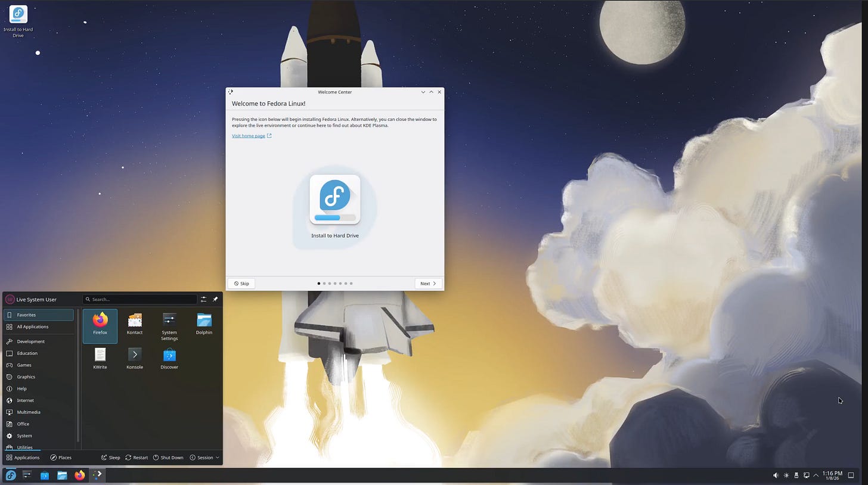Open Discover from the taskbar
Screen dimensions: 868x485
point(45,475)
